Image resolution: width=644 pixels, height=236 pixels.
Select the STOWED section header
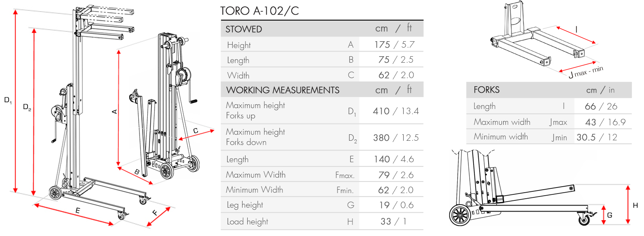coord(244,29)
